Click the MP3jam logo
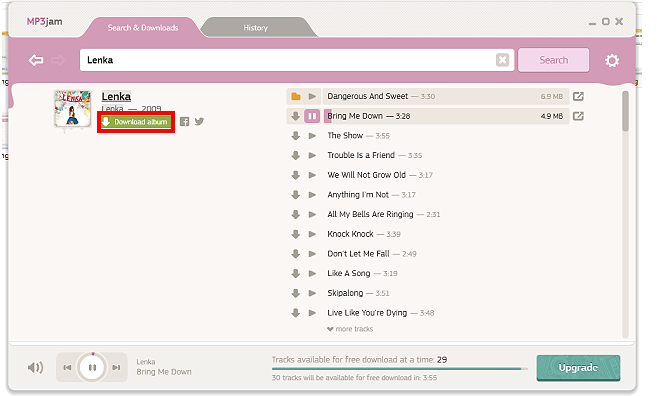 44,21
